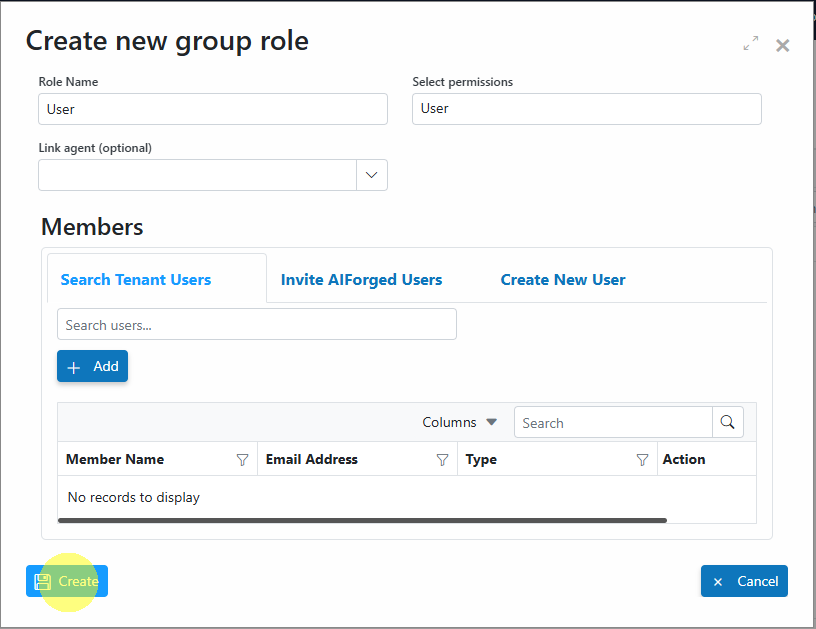The height and width of the screenshot is (629, 816).
Task: Switch to Invite AIForged Users tab
Action: pyautogui.click(x=361, y=279)
